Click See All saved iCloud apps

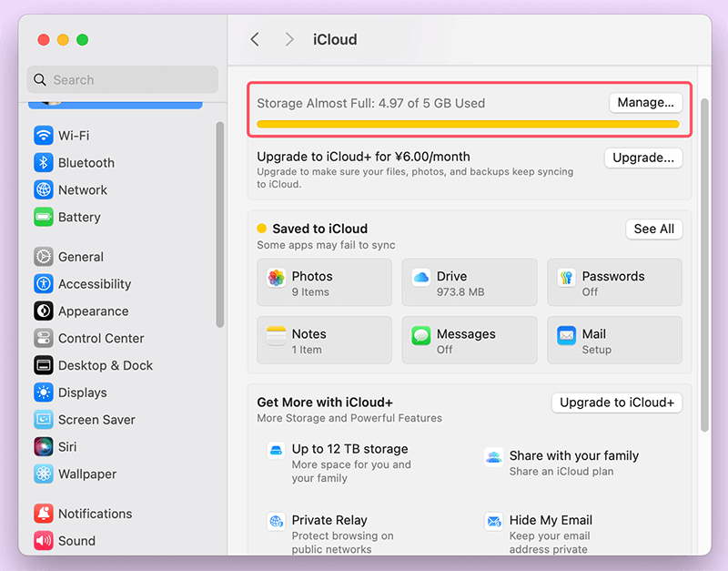click(653, 229)
